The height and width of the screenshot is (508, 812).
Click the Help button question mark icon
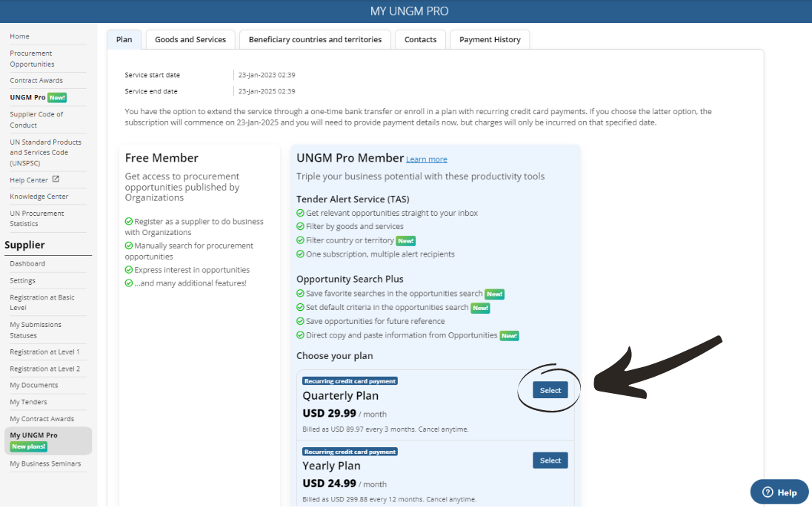(x=768, y=492)
